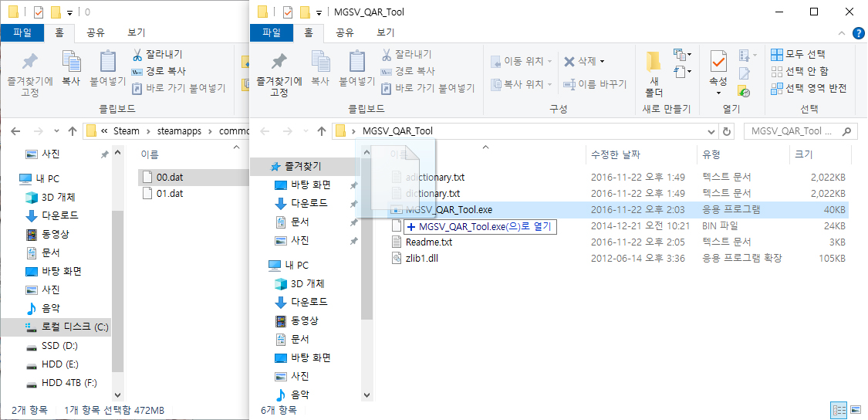
Task: Click 복사 (Copy) icon in MGSV_QAR_Tool window
Action: point(320,68)
